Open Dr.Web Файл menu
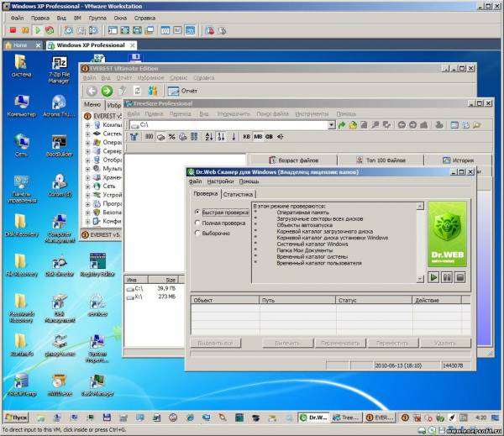504x436 pixels. click(195, 181)
